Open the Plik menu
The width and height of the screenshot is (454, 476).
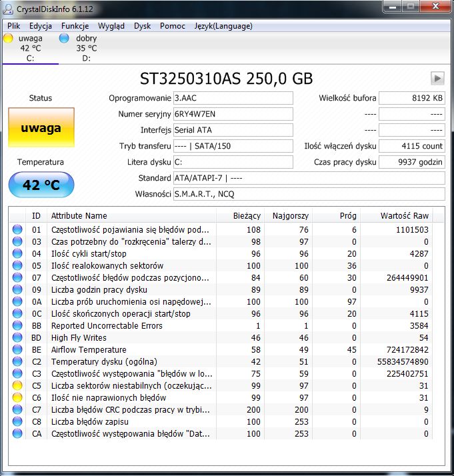[x=13, y=26]
